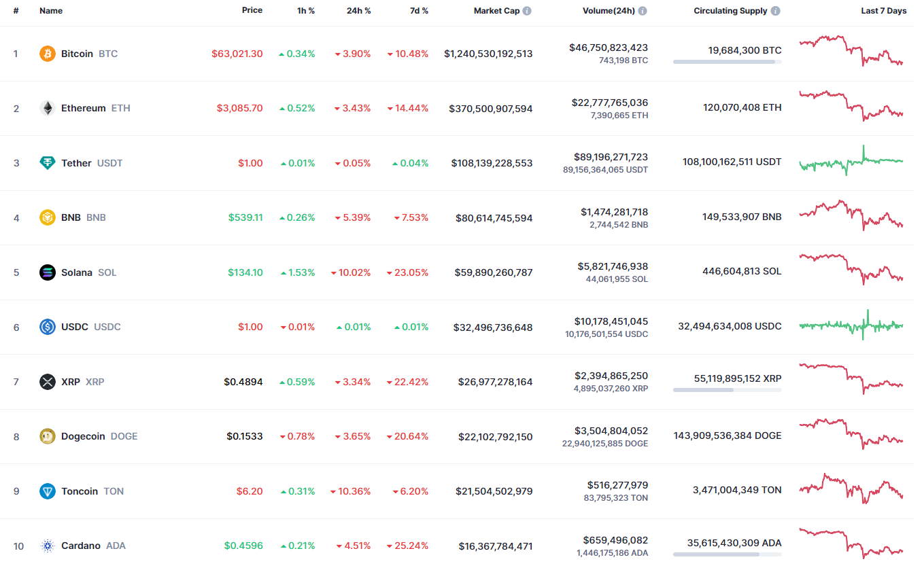Sort coins by the Name header
Viewport: 924px width, 568px height.
tap(51, 11)
